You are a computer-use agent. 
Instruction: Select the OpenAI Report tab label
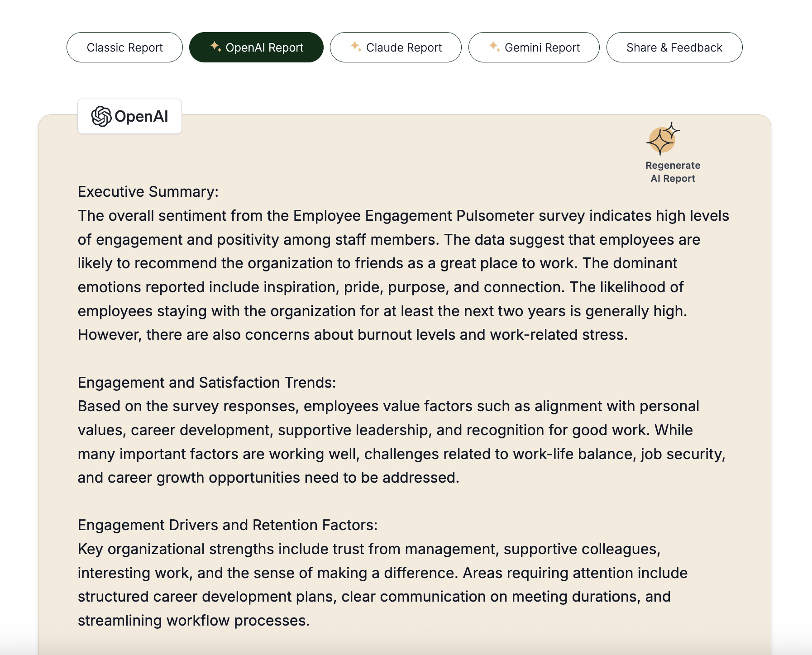coord(264,47)
